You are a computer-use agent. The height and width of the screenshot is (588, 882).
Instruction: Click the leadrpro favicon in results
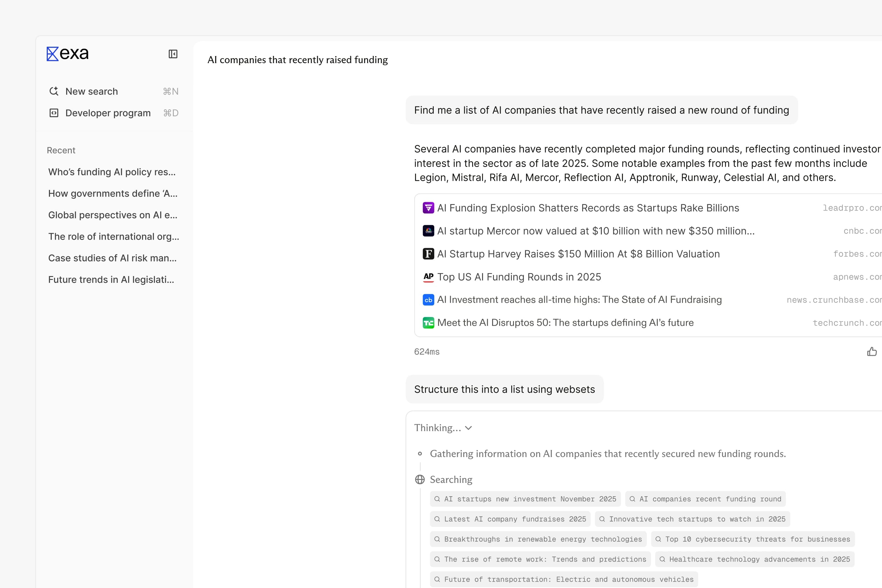pyautogui.click(x=428, y=208)
